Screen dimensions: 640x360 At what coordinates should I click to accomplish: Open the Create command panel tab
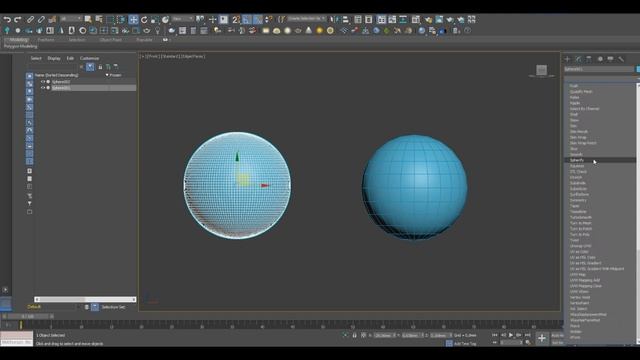(567, 59)
